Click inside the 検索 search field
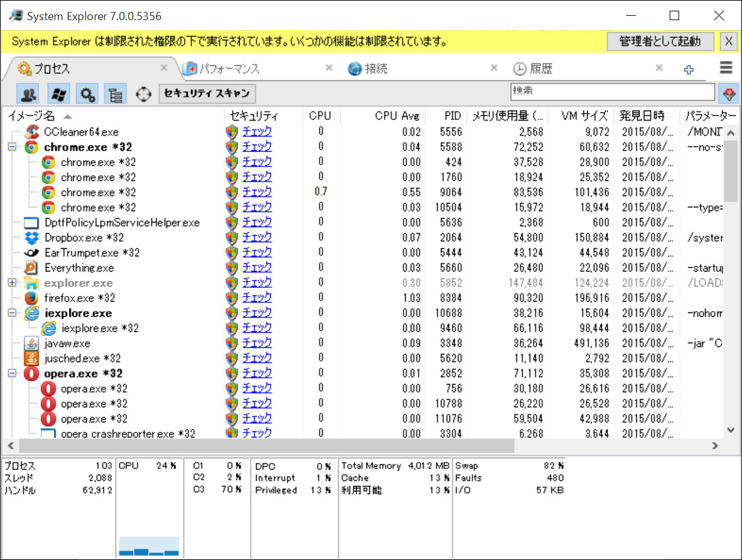The height and width of the screenshot is (560, 742). (x=613, y=92)
